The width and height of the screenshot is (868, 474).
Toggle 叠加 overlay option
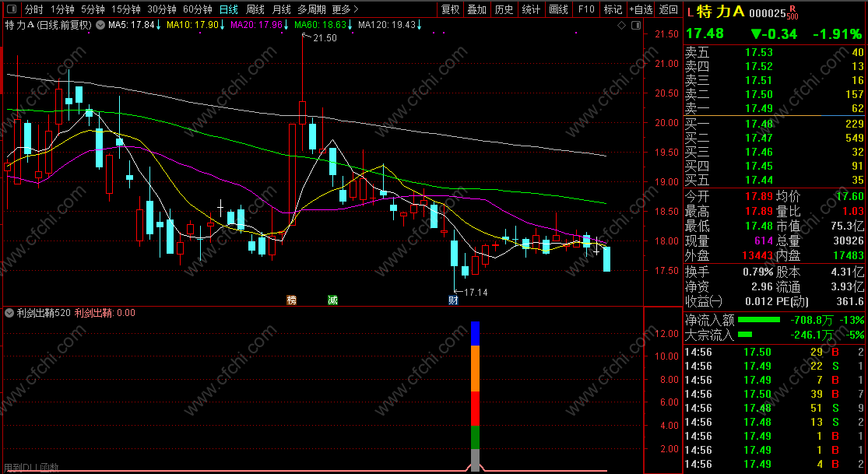(x=476, y=9)
